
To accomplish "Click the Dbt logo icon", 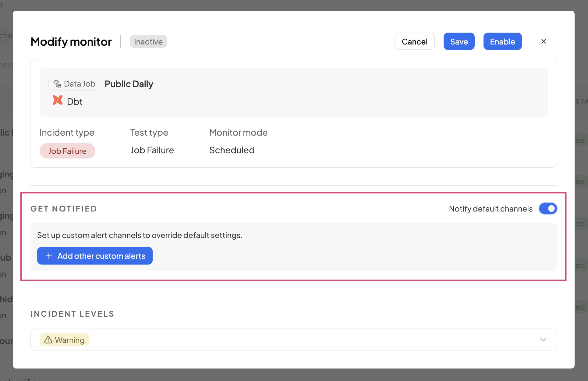I will pyautogui.click(x=58, y=100).
